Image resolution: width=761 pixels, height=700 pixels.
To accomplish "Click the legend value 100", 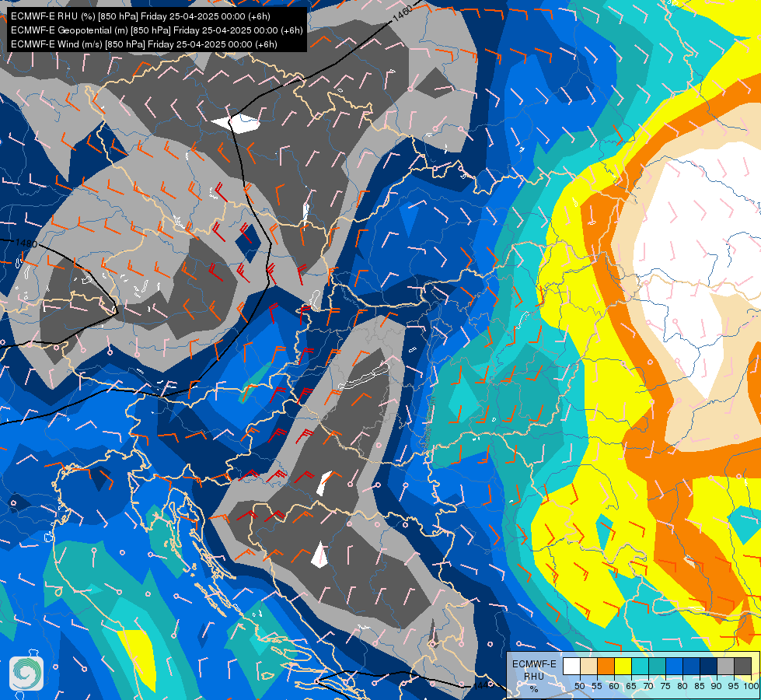I will click(751, 686).
